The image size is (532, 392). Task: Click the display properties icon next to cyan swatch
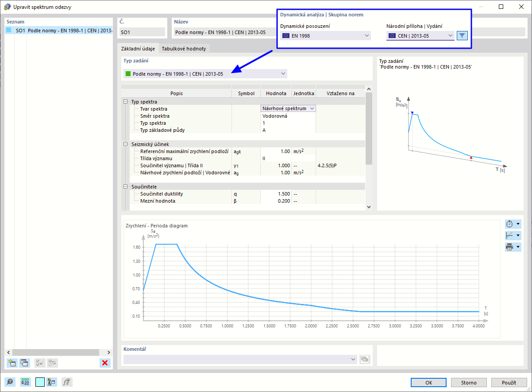pos(52,382)
